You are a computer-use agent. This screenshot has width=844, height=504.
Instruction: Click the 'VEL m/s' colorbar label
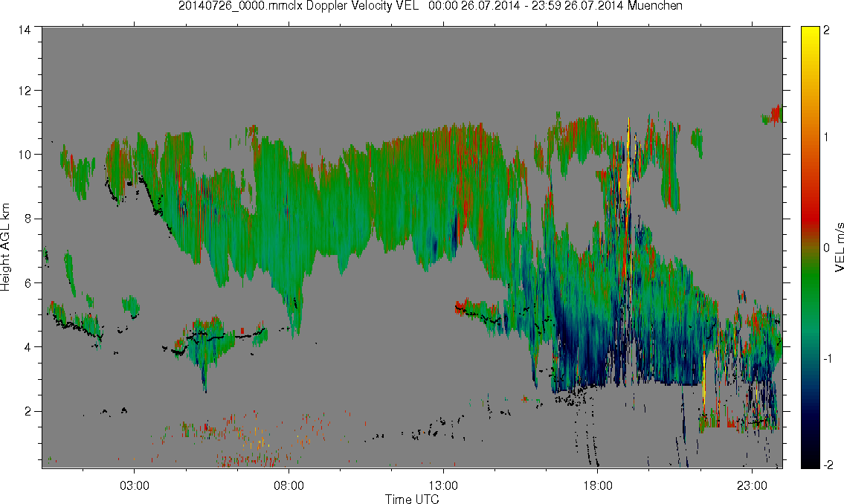tap(839, 248)
